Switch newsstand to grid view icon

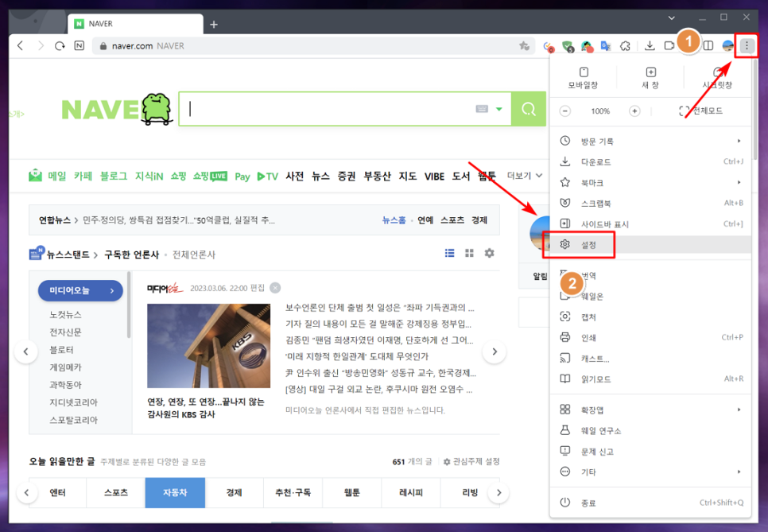pyautogui.click(x=469, y=253)
